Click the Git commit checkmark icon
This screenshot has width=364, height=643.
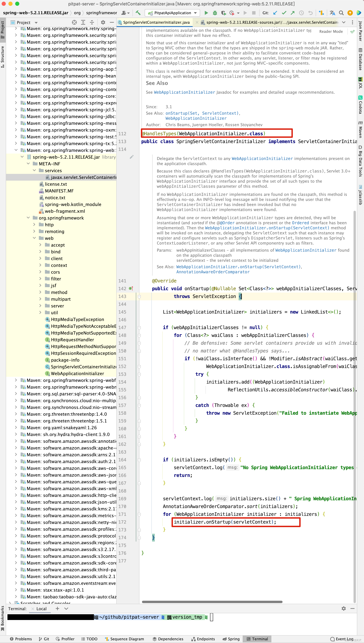click(284, 13)
